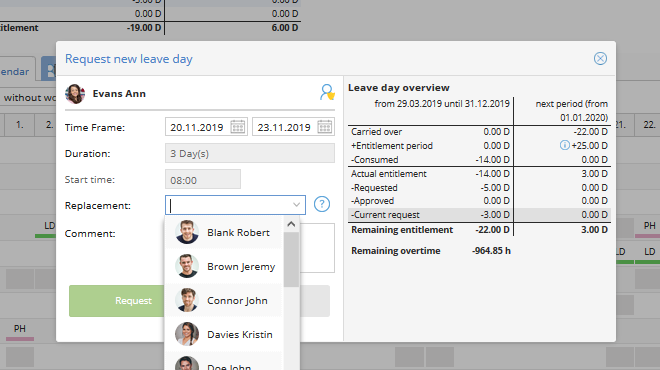The image size is (660, 370).
Task: Choose Davies Kristin from the list
Action: coord(224,334)
